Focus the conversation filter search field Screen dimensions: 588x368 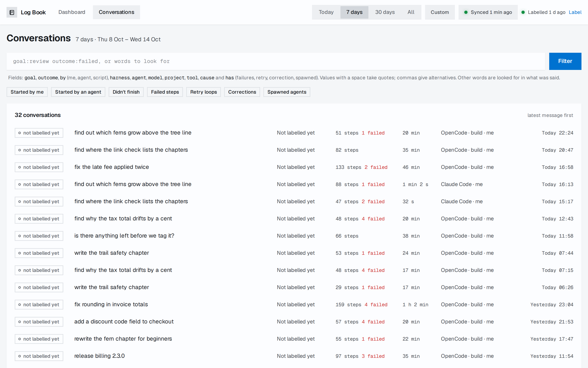(x=276, y=61)
